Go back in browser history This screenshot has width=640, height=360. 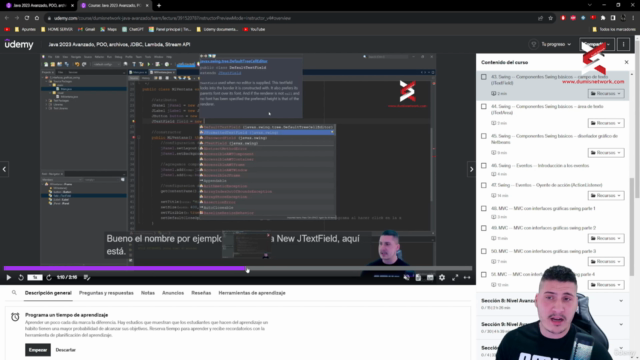tap(7, 18)
